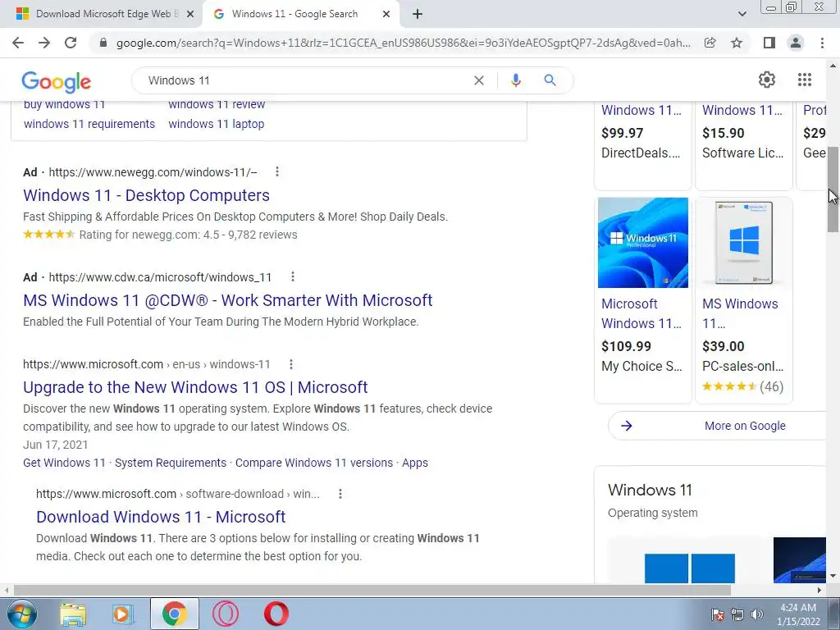
Task: Search related term windows 11 requirements
Action: [x=89, y=124]
